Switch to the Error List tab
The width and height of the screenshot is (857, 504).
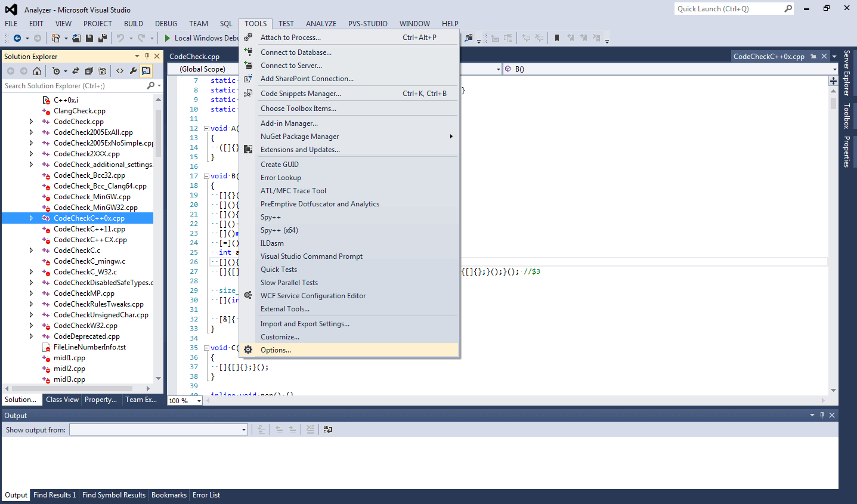coord(206,495)
